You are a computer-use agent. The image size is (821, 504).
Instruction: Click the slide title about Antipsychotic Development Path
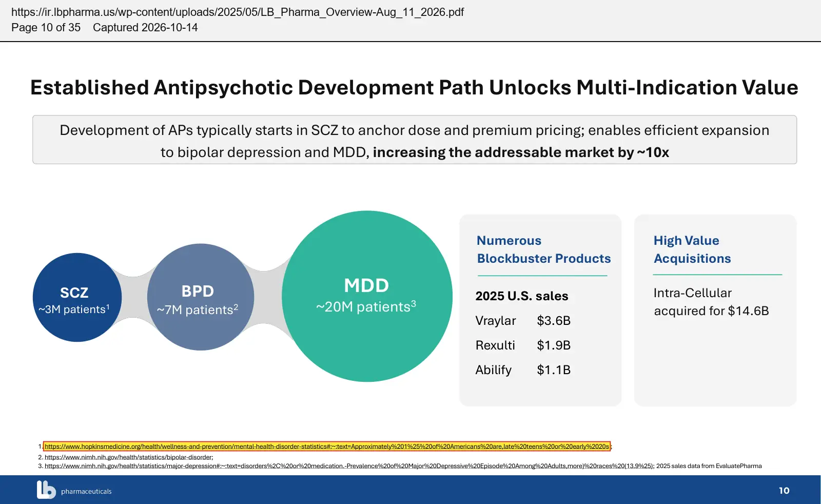414,88
